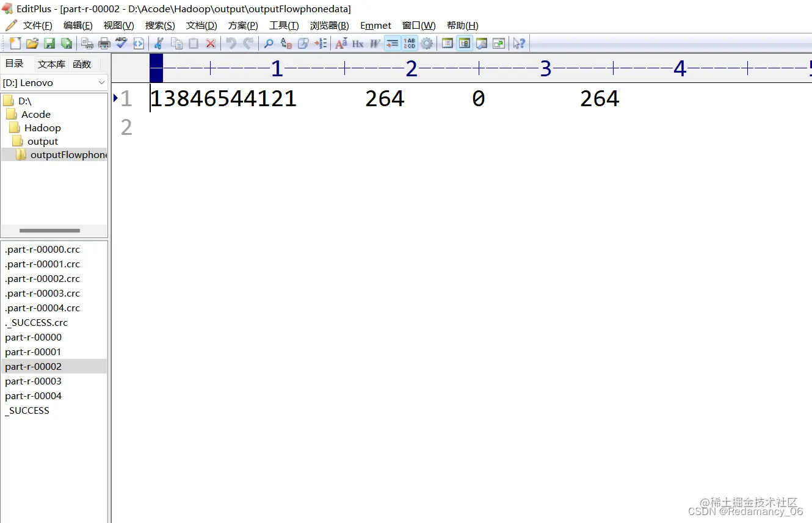The height and width of the screenshot is (523, 812).
Task: Click the phone number 13846544121 in editor
Action: pyautogui.click(x=223, y=98)
